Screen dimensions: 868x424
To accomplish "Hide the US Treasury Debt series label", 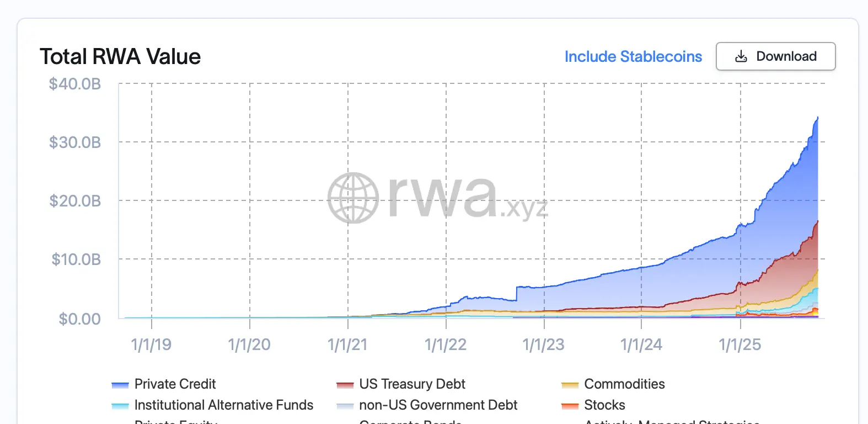I will (x=412, y=384).
